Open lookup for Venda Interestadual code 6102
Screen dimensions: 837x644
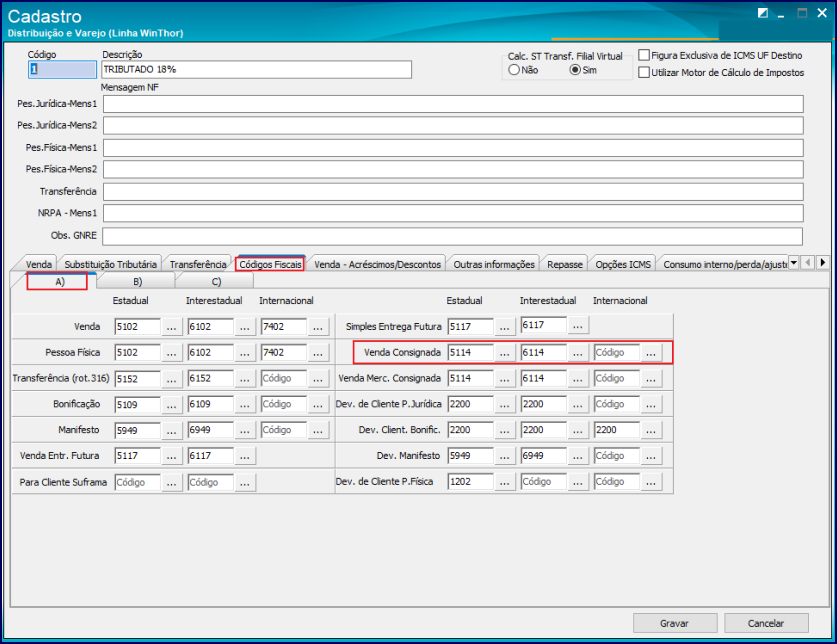click(244, 327)
